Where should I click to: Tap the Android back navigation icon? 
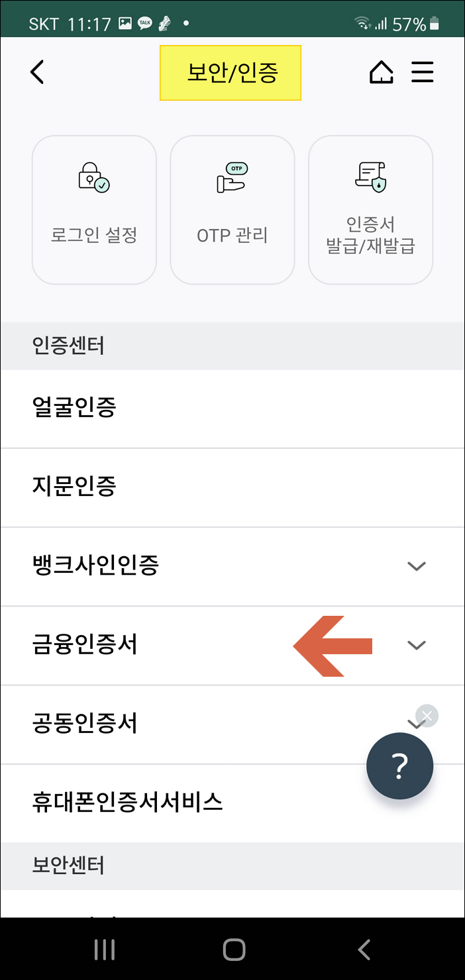pos(363,949)
